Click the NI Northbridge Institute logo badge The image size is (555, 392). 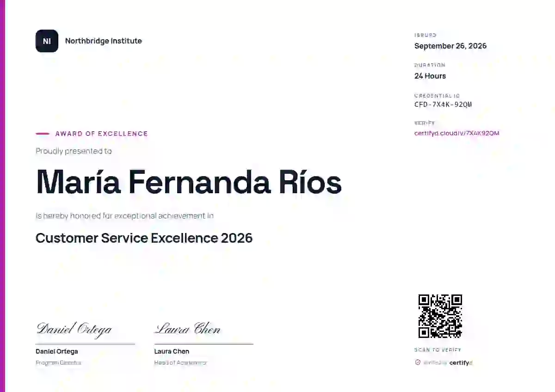[47, 41]
